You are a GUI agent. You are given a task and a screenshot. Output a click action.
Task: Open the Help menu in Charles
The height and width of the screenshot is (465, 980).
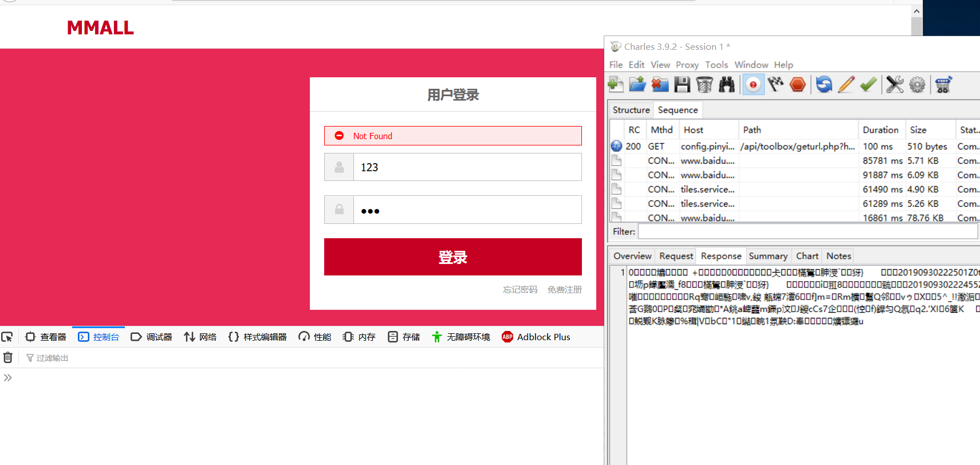(x=784, y=65)
